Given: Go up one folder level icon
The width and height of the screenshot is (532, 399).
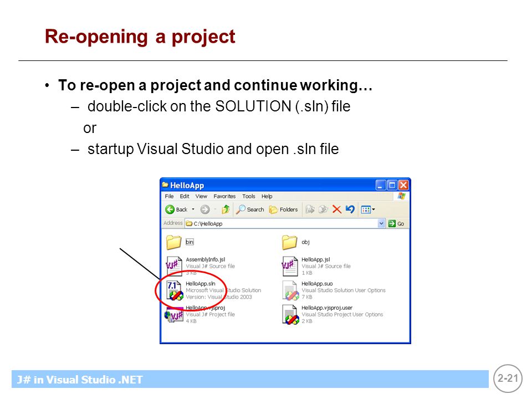Looking at the screenshot, I should pos(226,209).
